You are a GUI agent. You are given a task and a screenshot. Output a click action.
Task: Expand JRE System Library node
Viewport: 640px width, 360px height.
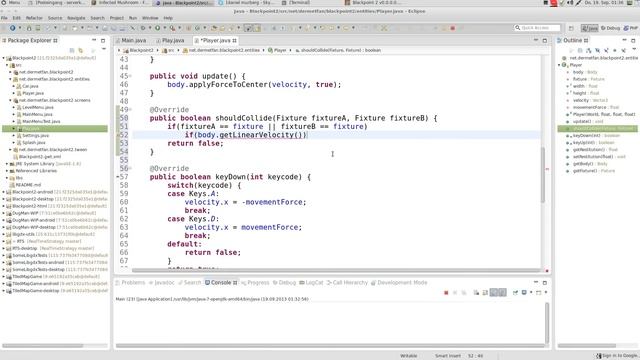(x=7, y=164)
